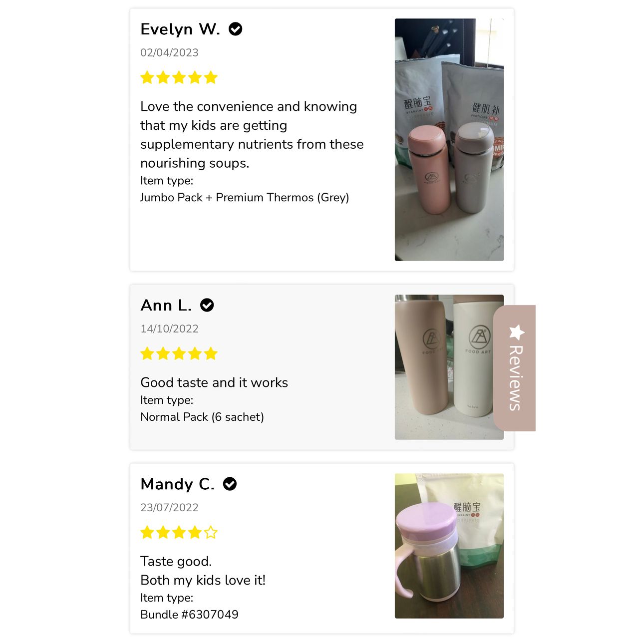Open Ann L.'s two-bottles photo
644x644 pixels.
[x=449, y=367]
